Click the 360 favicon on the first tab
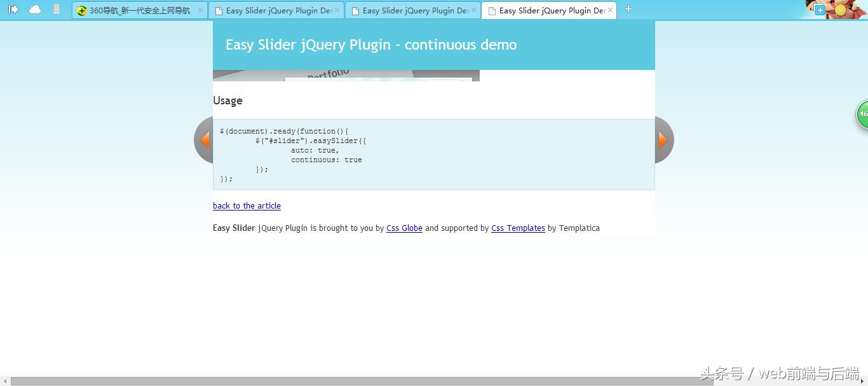This screenshot has height=386, width=868. (x=82, y=11)
